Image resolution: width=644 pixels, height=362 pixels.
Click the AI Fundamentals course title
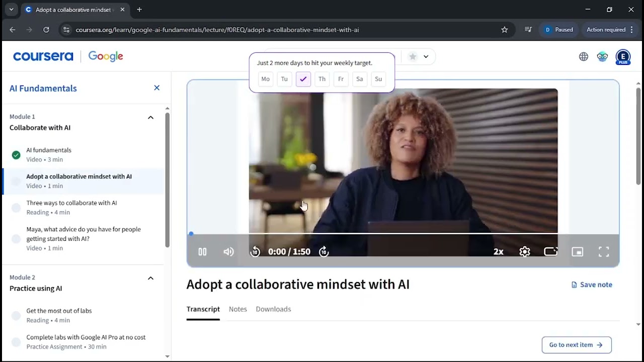[43, 88]
